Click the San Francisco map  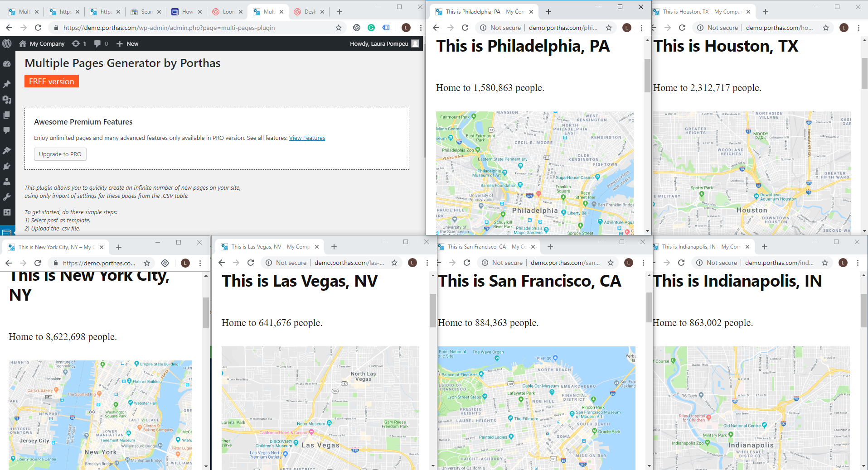(x=536, y=408)
